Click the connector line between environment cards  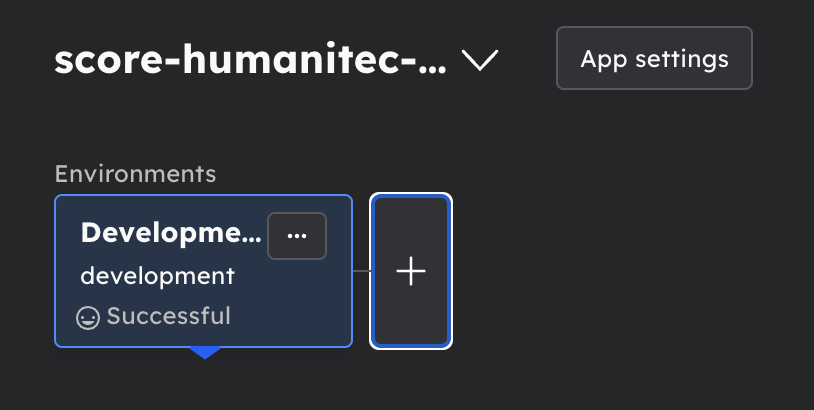click(x=361, y=271)
